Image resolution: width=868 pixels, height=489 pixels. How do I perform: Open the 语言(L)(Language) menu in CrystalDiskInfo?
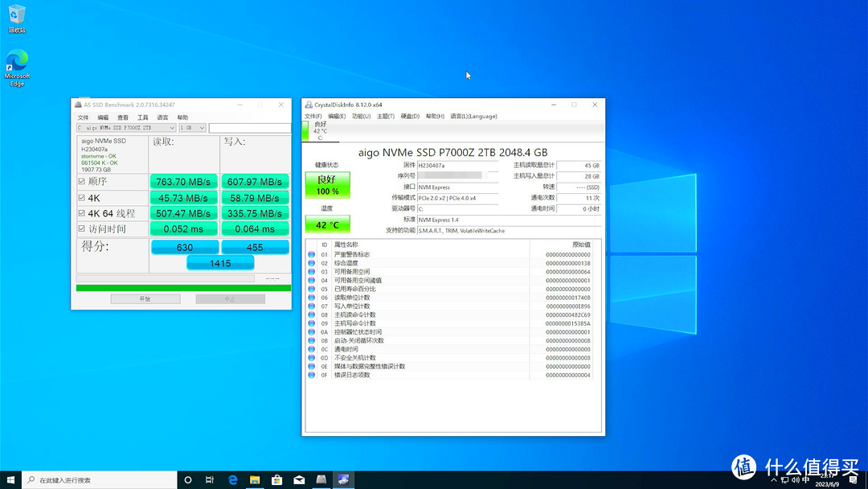pos(473,116)
